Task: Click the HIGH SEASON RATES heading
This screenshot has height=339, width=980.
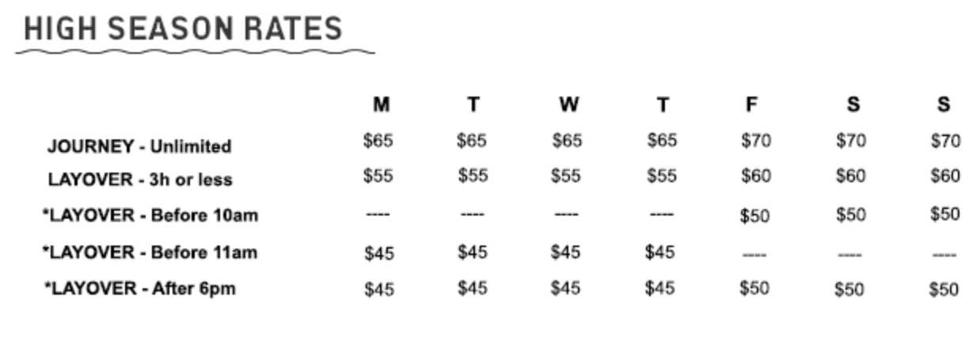Action: (183, 29)
